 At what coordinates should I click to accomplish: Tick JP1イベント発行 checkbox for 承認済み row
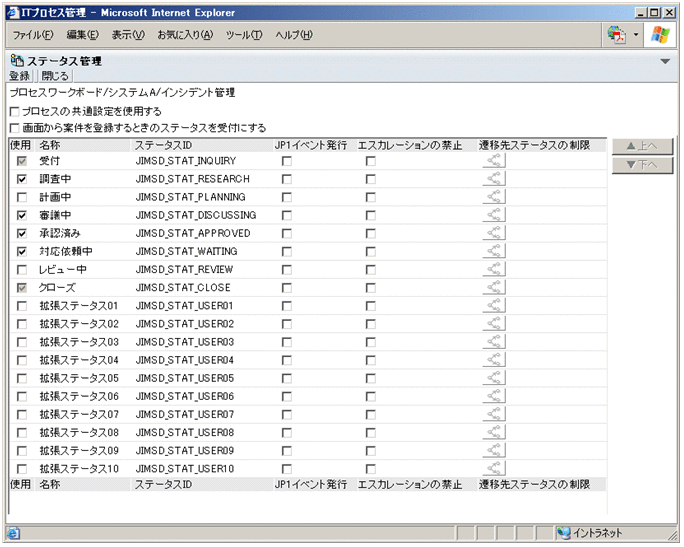click(x=287, y=233)
